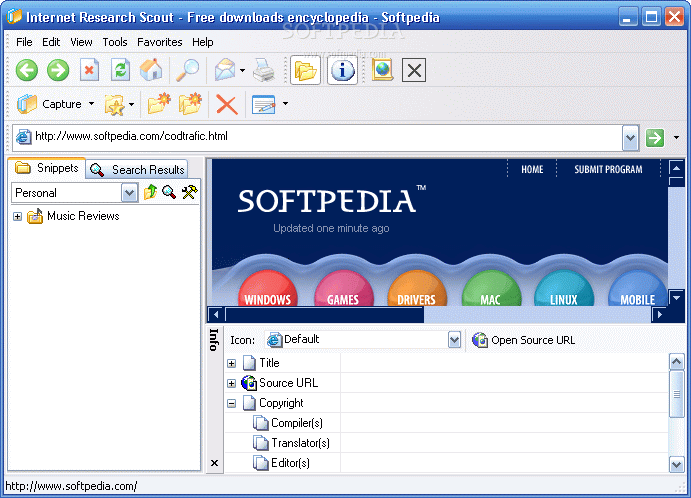Close the Info panel with small x
691x498 pixels.
click(215, 463)
